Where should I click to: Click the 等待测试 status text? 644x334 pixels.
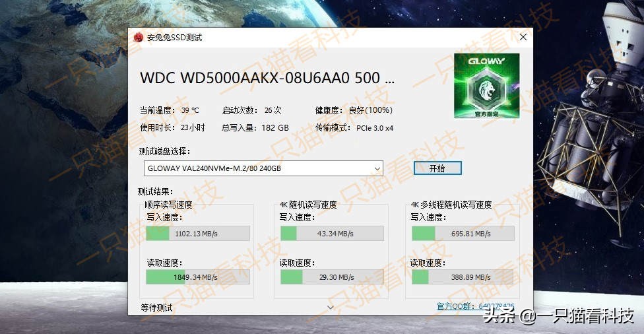[x=156, y=308]
